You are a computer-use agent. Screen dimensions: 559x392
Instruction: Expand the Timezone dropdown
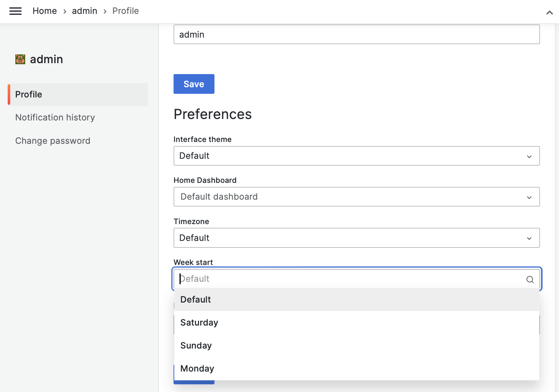(x=356, y=238)
